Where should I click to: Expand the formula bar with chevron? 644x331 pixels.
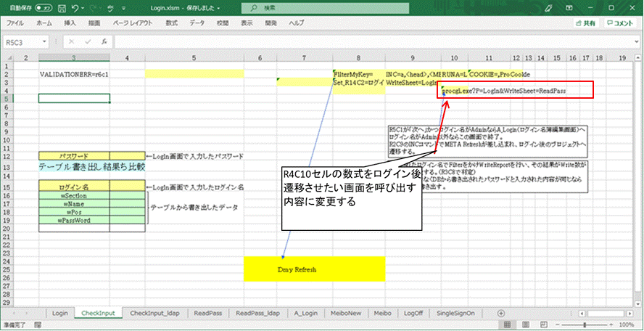tap(636, 41)
